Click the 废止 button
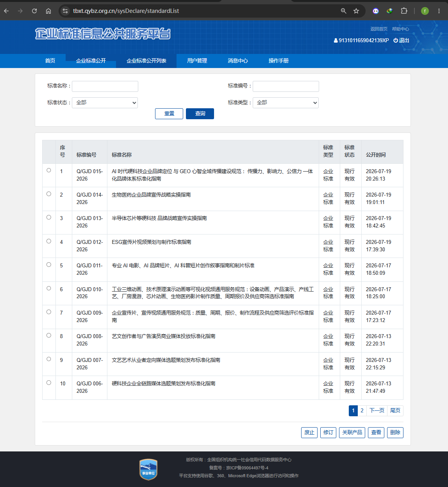 (309, 433)
